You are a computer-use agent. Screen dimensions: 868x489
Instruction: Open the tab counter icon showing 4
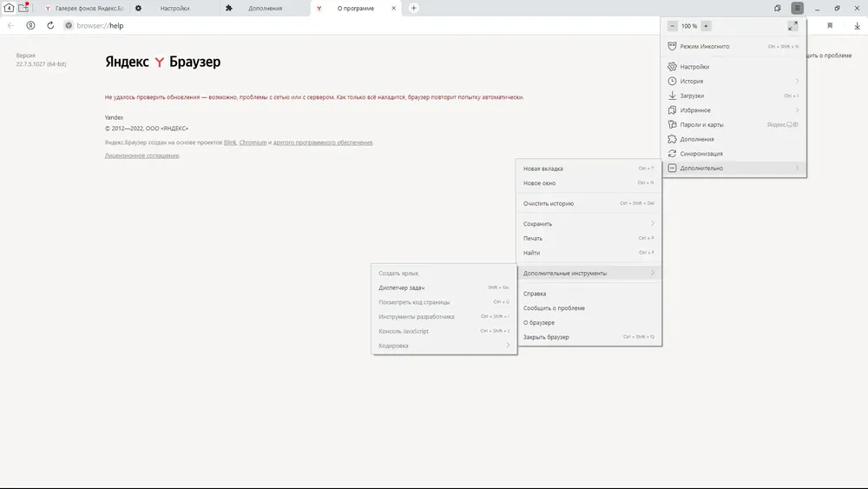click(x=9, y=8)
